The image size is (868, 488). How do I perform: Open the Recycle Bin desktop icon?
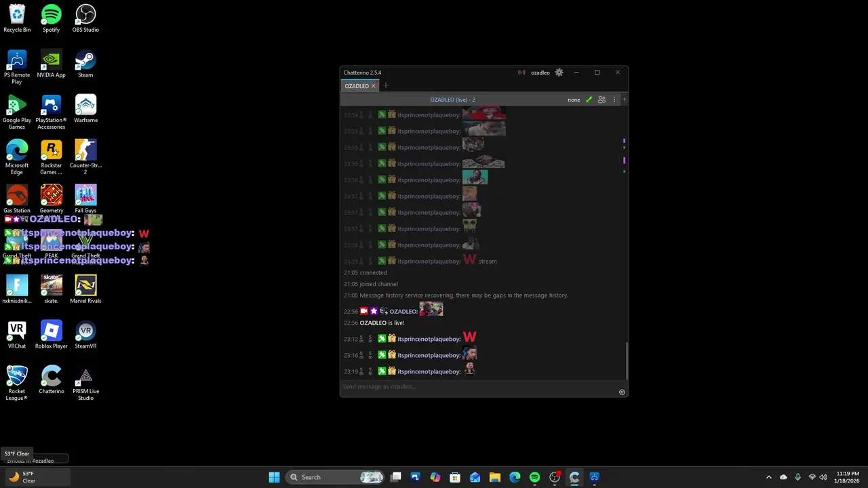[17, 18]
